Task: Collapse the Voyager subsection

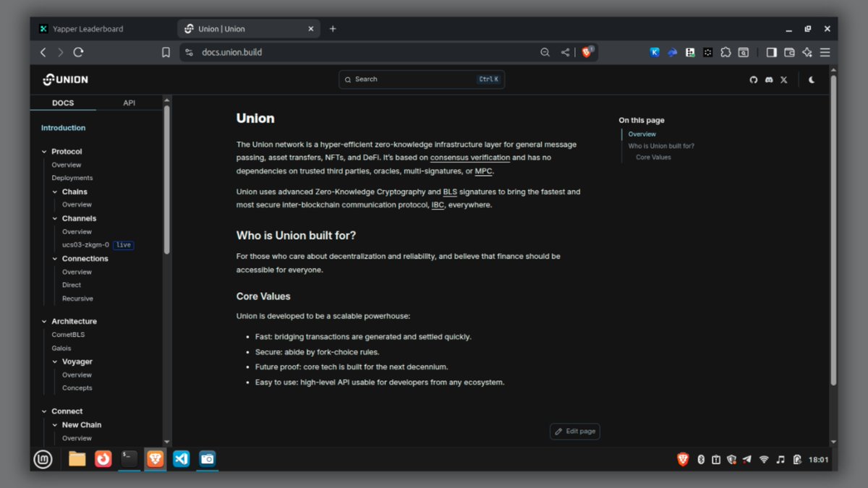Action: (72, 361)
